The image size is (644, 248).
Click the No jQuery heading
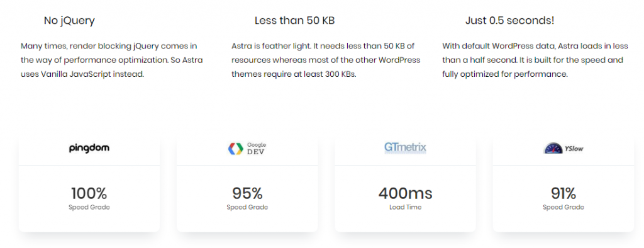69,21
